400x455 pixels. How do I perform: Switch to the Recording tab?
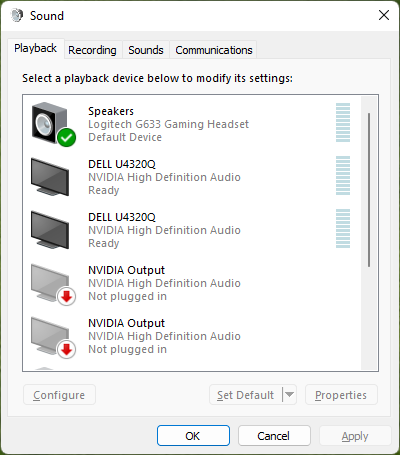[x=92, y=50]
